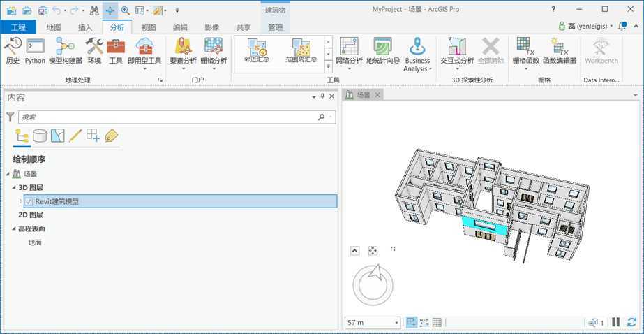644x334 pixels.
Task: Open 模型构建器 ModelBuilder
Action: [66, 50]
